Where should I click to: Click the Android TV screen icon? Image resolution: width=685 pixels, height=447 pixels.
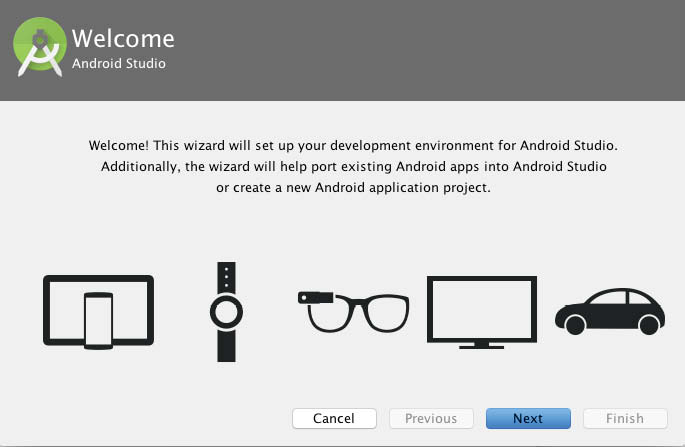click(482, 312)
